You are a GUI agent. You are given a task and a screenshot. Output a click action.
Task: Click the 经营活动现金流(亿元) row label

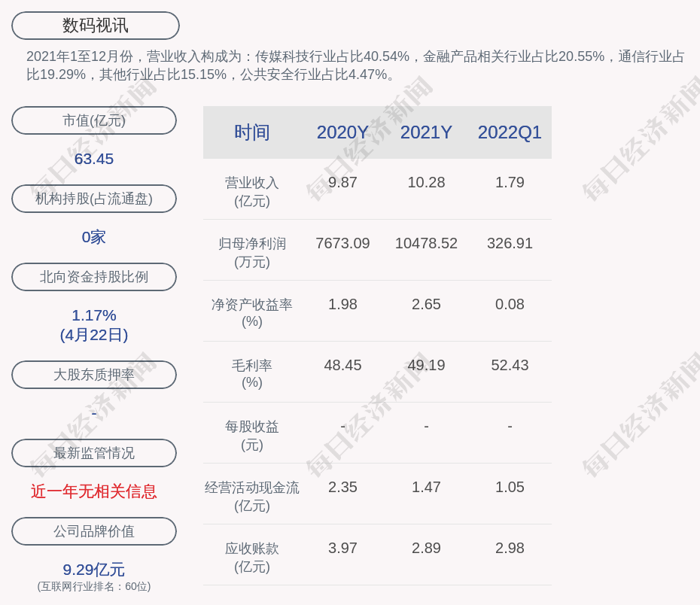pos(252,496)
